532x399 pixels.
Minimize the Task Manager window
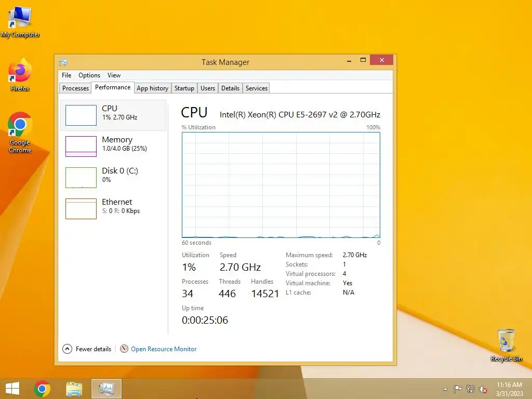(349, 60)
